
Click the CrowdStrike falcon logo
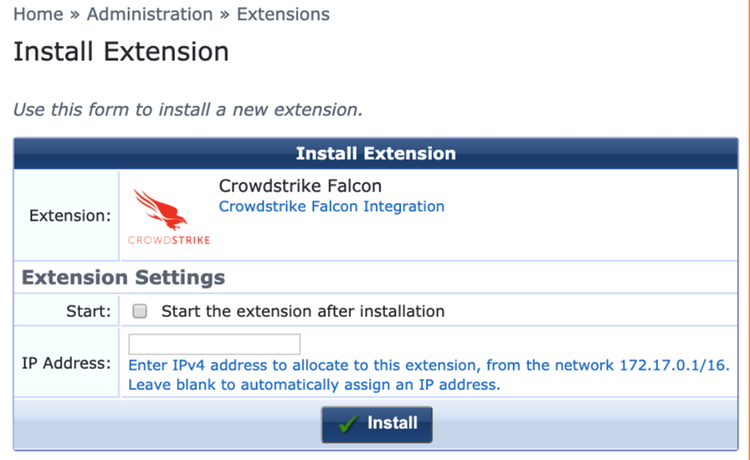[169, 214]
